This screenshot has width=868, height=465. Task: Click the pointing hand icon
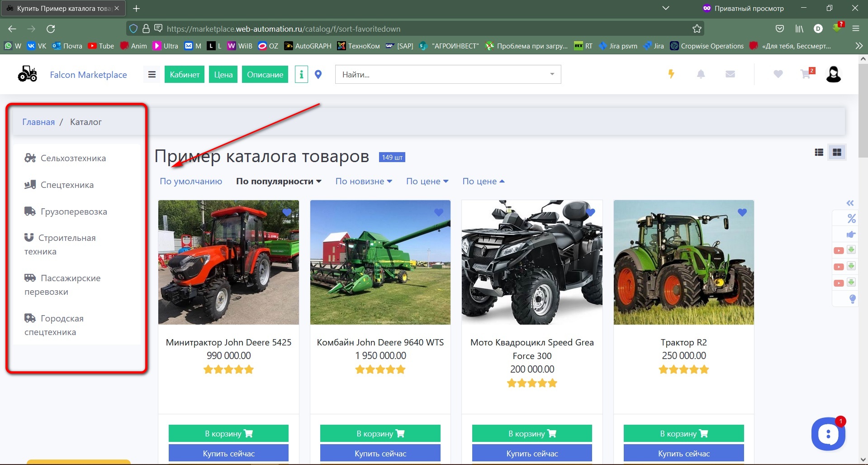851,235
